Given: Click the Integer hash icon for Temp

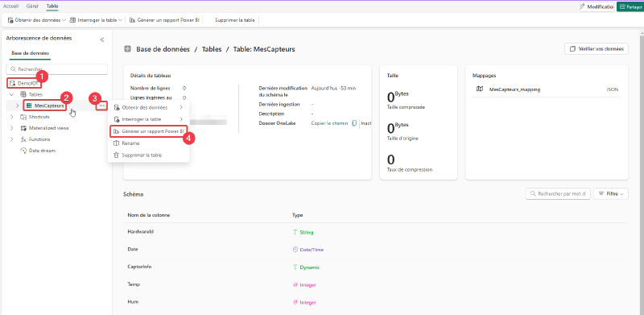Looking at the screenshot, I should [x=295, y=284].
